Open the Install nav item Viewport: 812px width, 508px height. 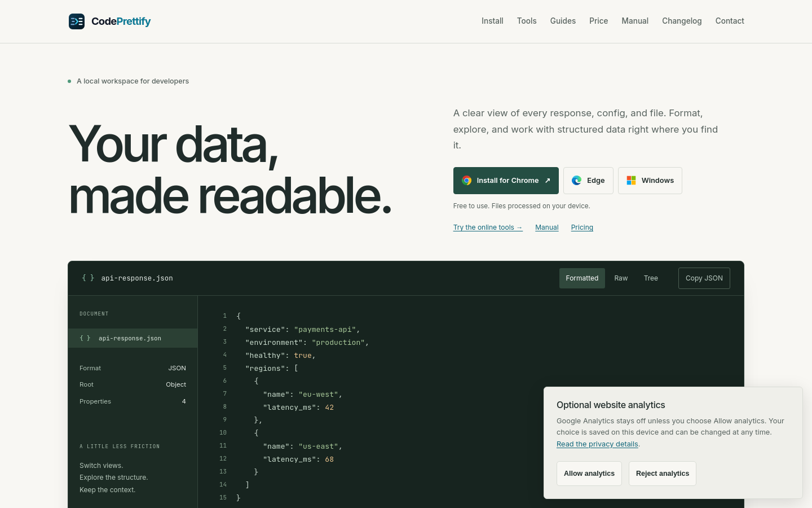click(x=492, y=21)
